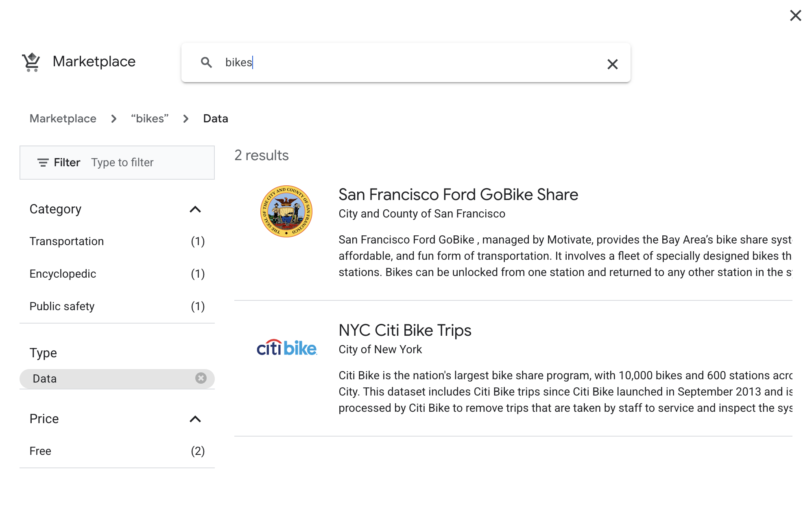Collapse the Price section chevron
This screenshot has height=526, width=812.
click(x=195, y=419)
